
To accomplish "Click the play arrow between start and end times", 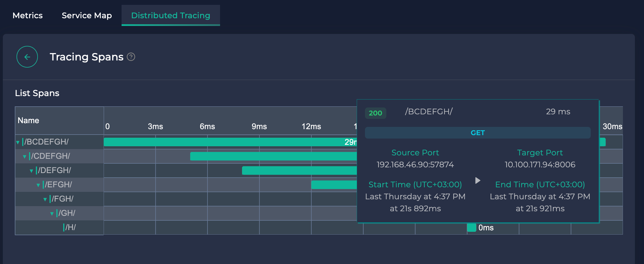I will (x=478, y=180).
